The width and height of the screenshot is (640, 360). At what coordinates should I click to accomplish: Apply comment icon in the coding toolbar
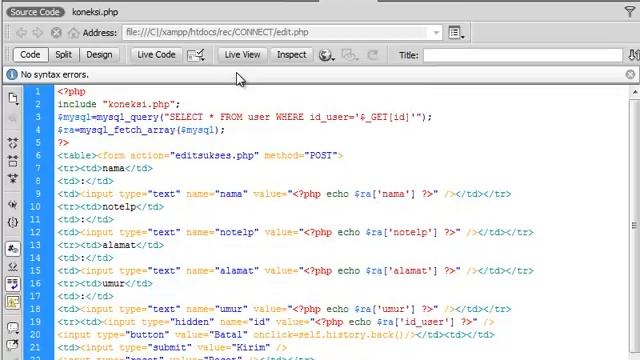pyautogui.click(x=13, y=328)
